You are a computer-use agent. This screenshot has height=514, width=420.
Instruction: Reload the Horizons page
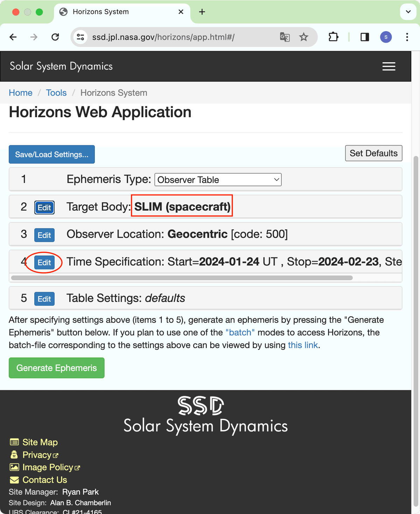pyautogui.click(x=55, y=37)
